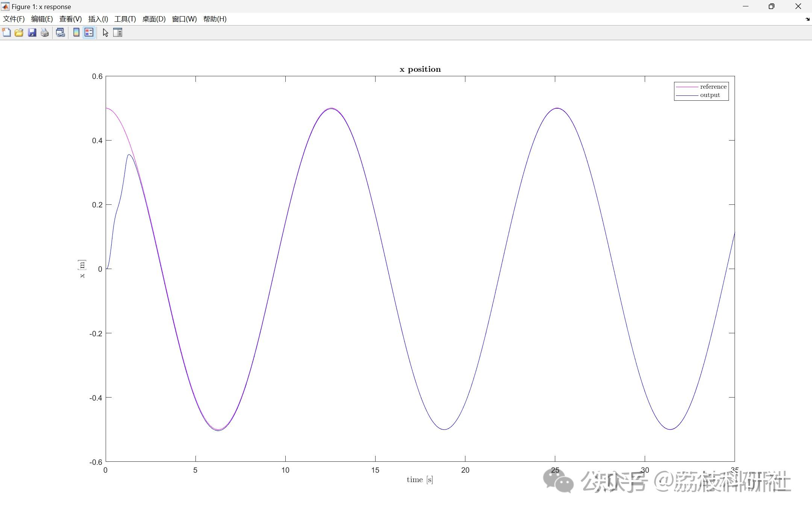Open the 插入(I) menu

pos(98,19)
